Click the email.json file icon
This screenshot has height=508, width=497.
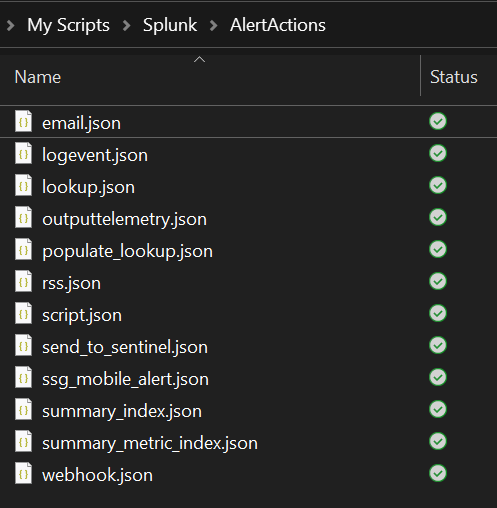pos(23,121)
